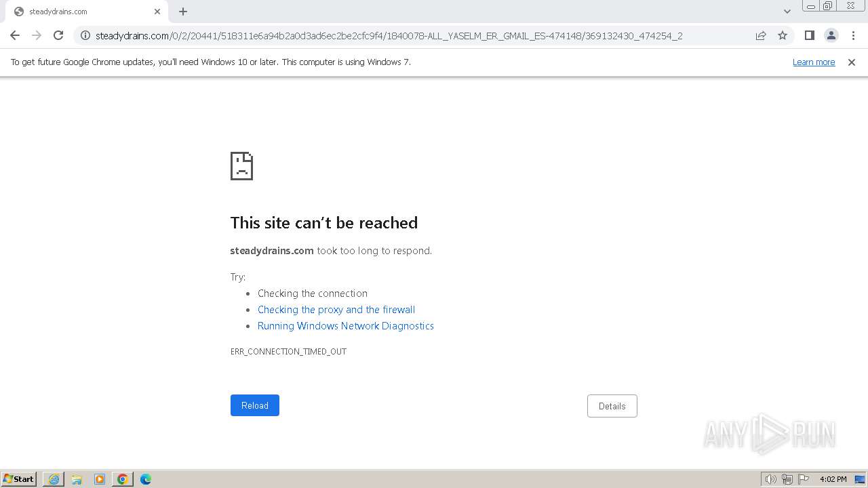Select the steadydrains.com tab

coord(87,12)
